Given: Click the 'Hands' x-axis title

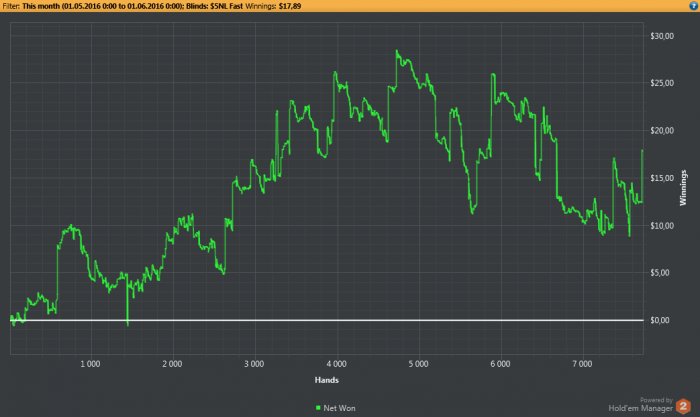Looking at the screenshot, I should 327,380.
